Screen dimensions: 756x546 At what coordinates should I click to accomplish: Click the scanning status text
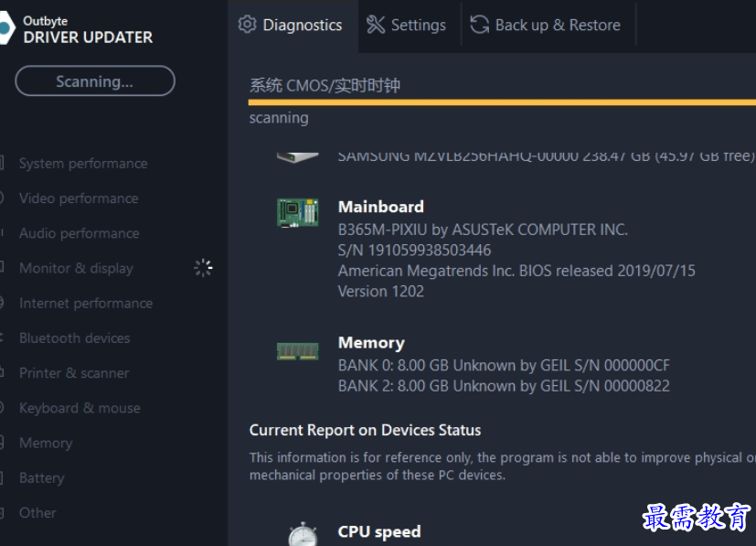click(x=279, y=118)
